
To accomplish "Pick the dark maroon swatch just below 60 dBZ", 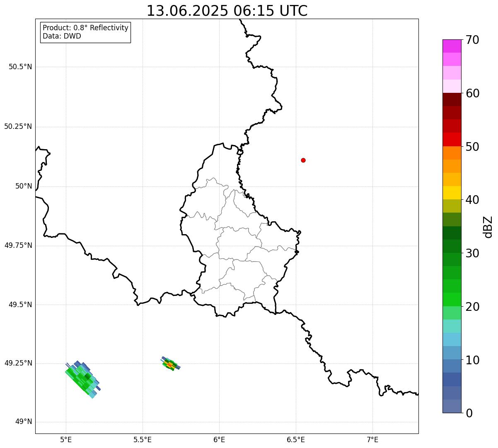I will tap(452, 99).
